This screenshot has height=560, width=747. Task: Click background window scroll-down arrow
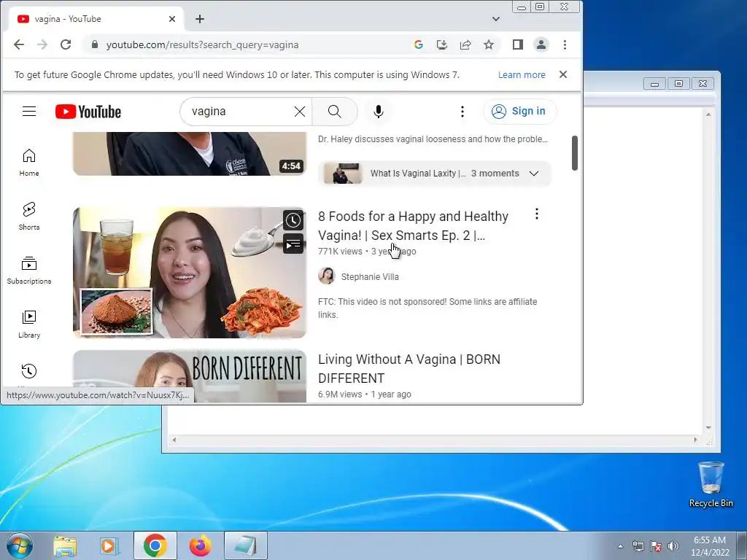(x=708, y=427)
